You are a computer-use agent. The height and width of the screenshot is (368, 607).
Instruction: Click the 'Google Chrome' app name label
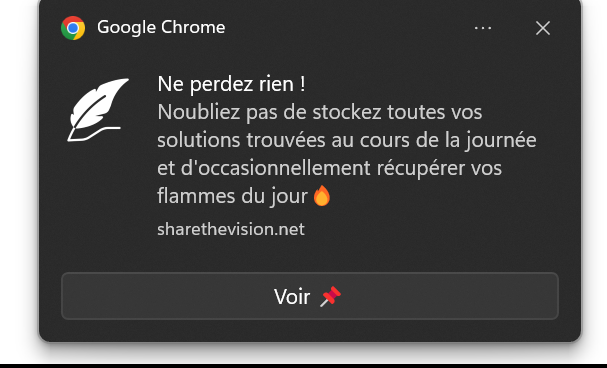point(161,27)
